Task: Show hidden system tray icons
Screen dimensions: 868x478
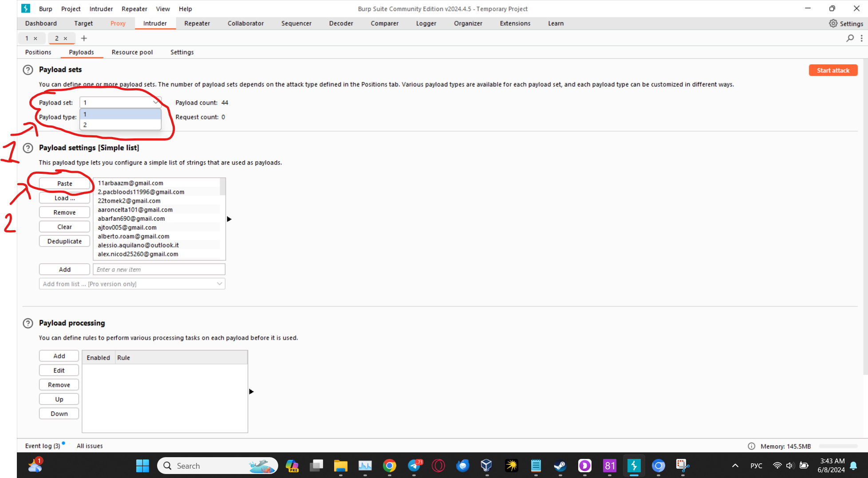Action: click(735, 466)
